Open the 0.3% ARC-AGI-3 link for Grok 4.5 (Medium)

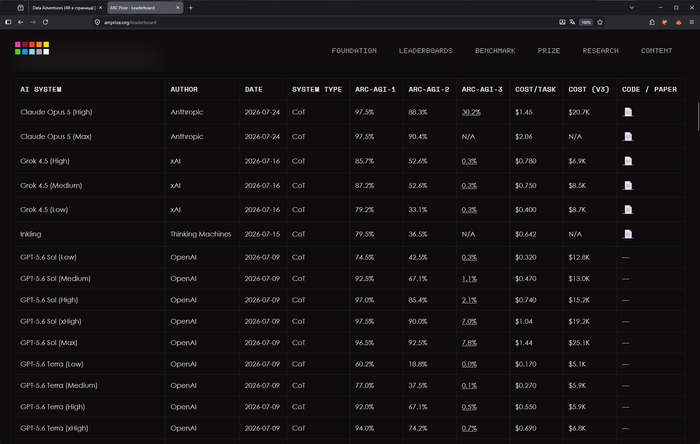469,185
